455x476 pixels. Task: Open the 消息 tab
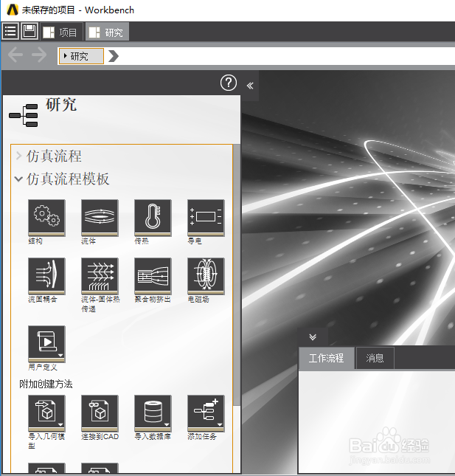(x=375, y=358)
